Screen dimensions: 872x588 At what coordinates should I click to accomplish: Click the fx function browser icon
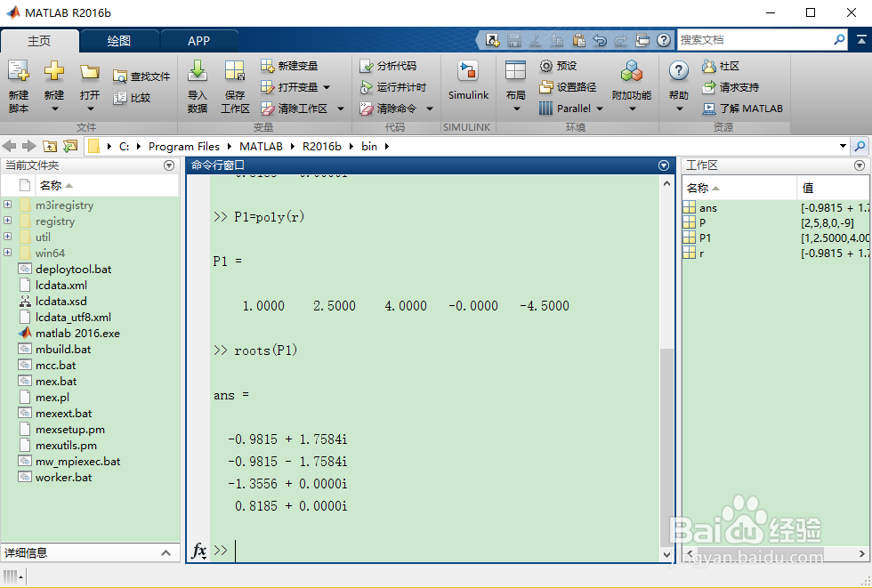(x=199, y=551)
